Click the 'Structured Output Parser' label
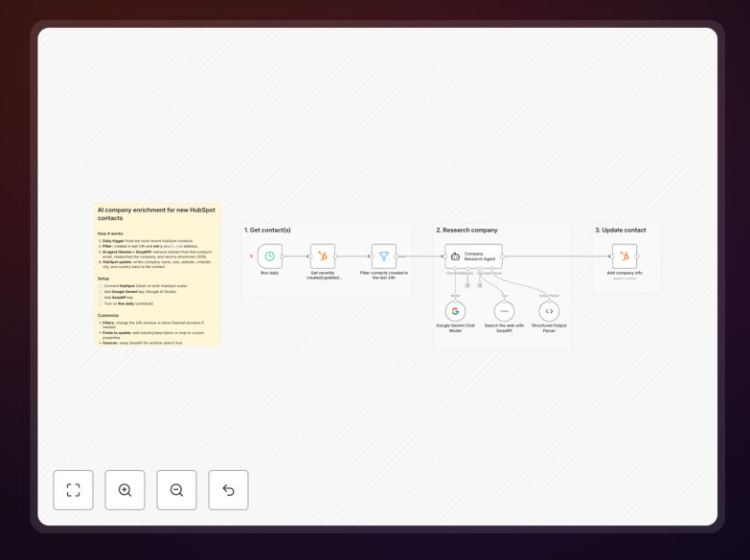The height and width of the screenshot is (560, 750). pyautogui.click(x=549, y=328)
